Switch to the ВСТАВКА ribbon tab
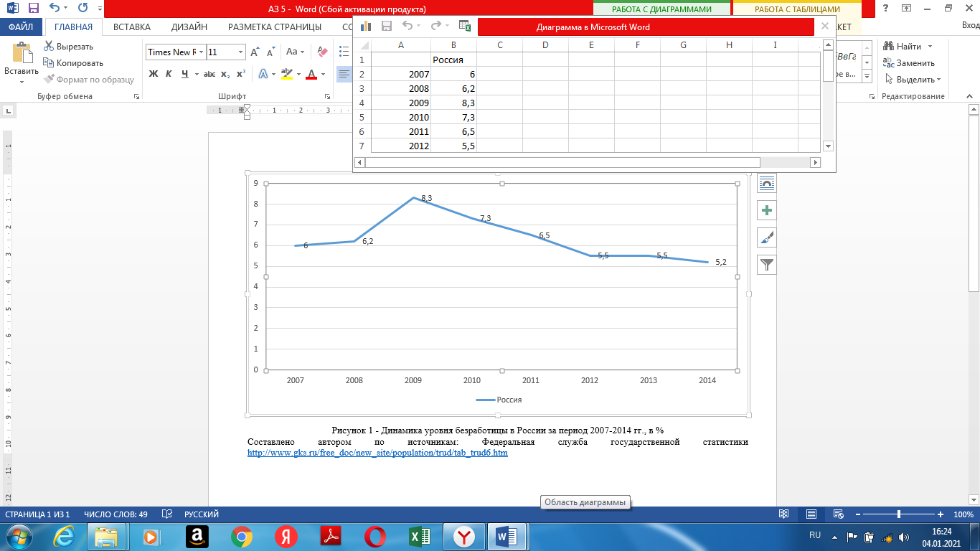 pyautogui.click(x=132, y=27)
